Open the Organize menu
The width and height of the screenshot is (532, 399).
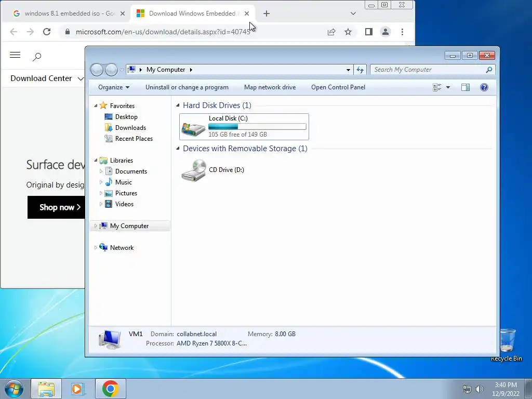114,87
